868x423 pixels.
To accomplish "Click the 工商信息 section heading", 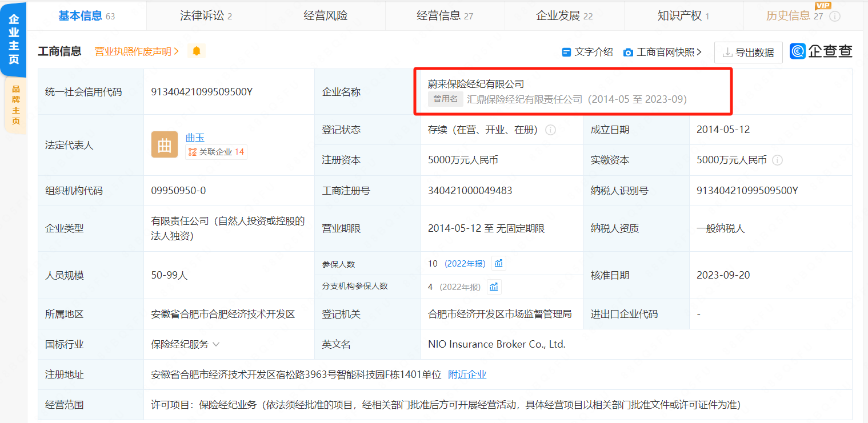I will point(59,51).
